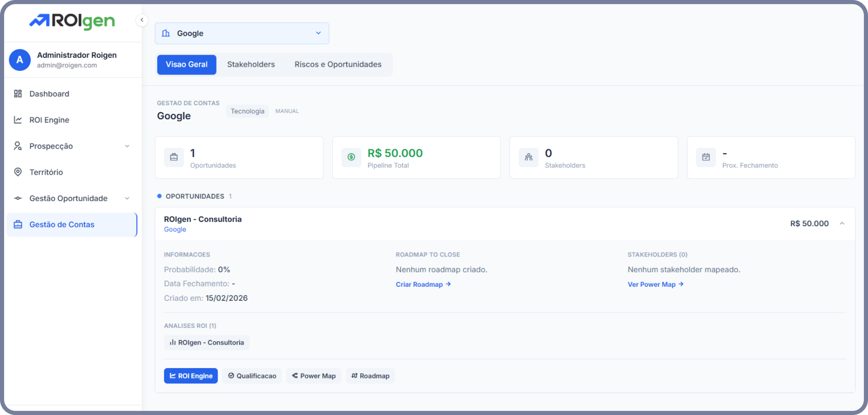
Task: Go to ROI Engine in sidebar
Action: tap(49, 120)
